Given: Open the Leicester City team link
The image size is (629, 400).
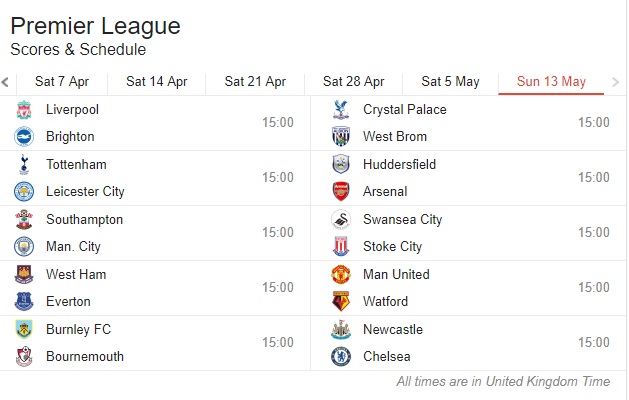Looking at the screenshot, I should (x=85, y=191).
